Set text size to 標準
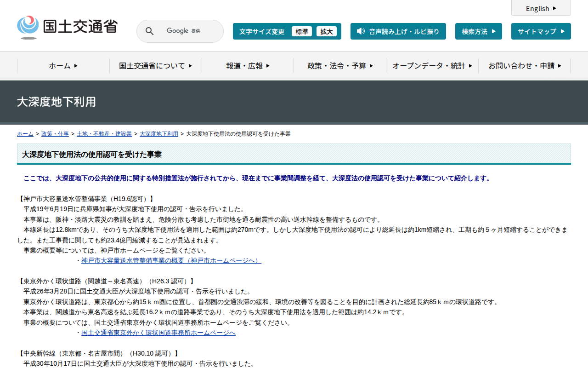The height and width of the screenshot is (368, 588). [x=301, y=31]
